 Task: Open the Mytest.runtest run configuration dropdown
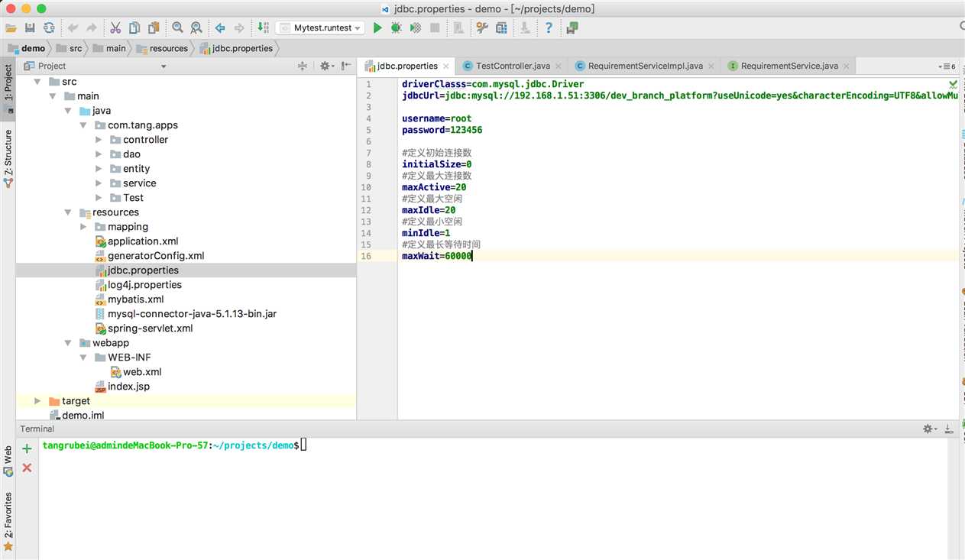point(320,28)
